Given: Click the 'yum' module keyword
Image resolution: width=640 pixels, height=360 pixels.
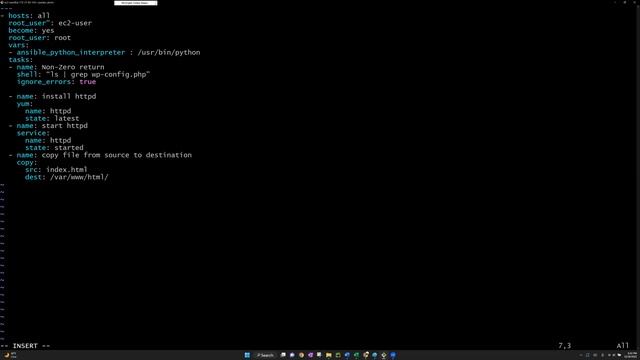Looking at the screenshot, I should click(23, 104).
